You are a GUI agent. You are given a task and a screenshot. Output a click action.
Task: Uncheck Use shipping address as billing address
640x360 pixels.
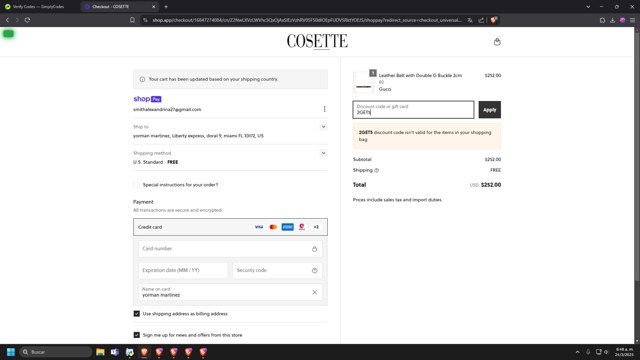pos(136,313)
